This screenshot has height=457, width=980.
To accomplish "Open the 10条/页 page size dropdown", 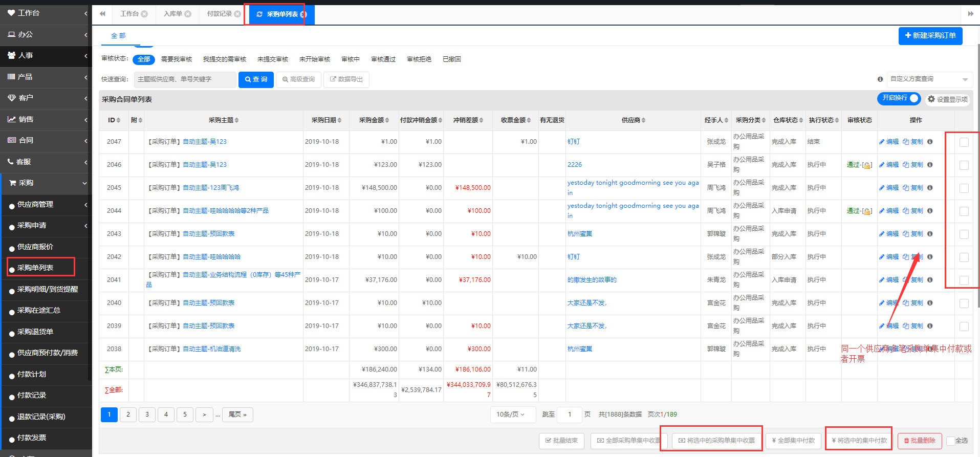I will point(510,415).
